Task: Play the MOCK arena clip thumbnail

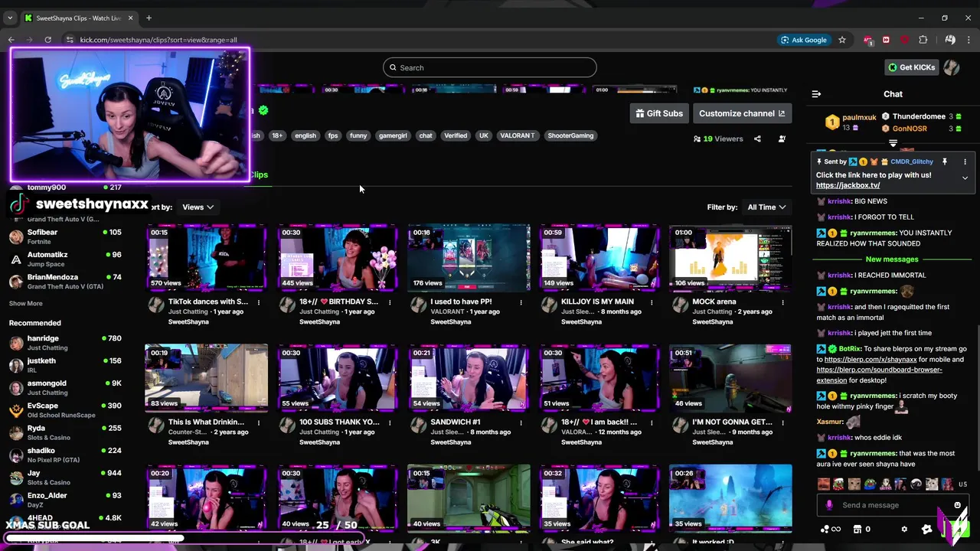Action: [730, 258]
